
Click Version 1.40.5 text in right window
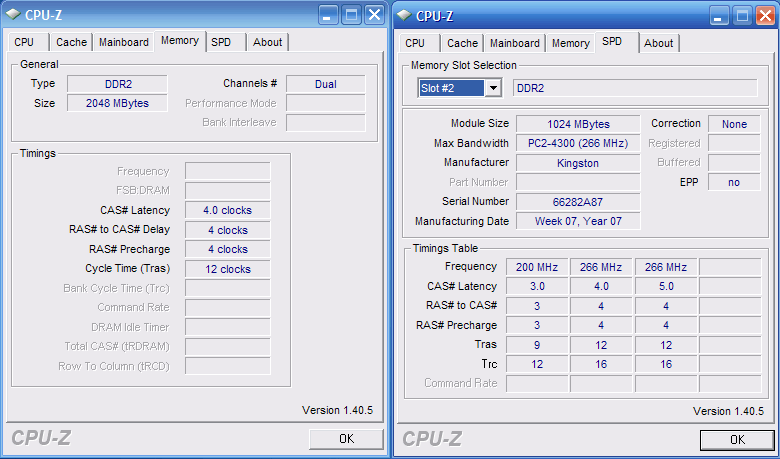728,411
